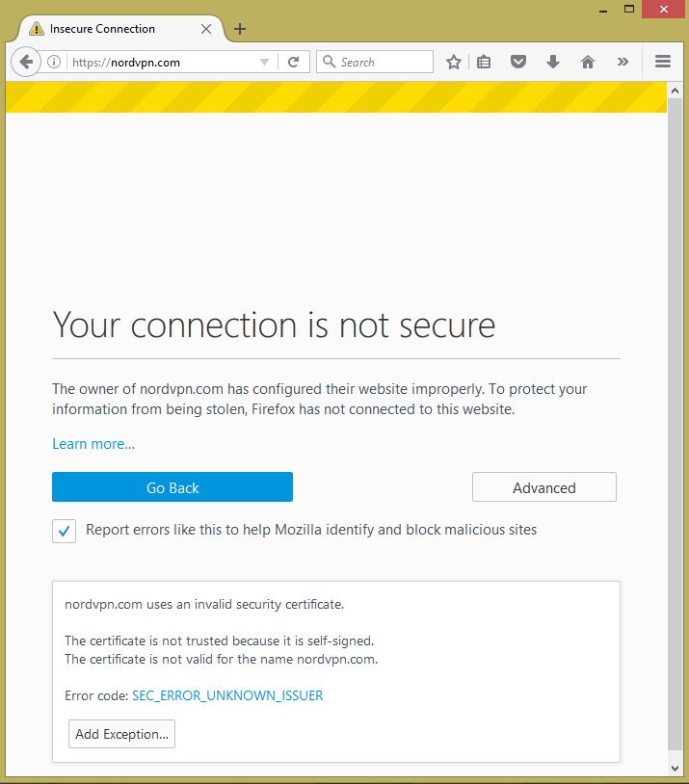689x784 pixels.
Task: Open the hamburger menu
Action: (662, 62)
